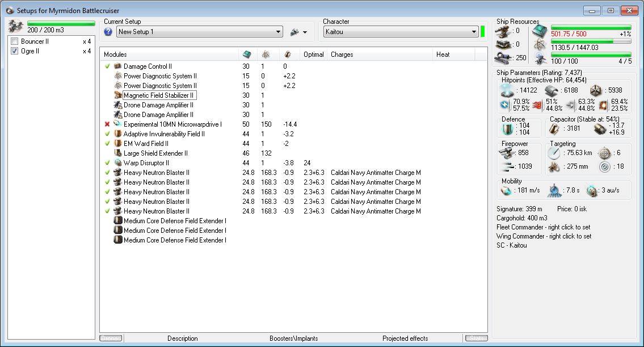Sort by the powergrid column header icon
This screenshot has width=644, height=347.
click(266, 55)
